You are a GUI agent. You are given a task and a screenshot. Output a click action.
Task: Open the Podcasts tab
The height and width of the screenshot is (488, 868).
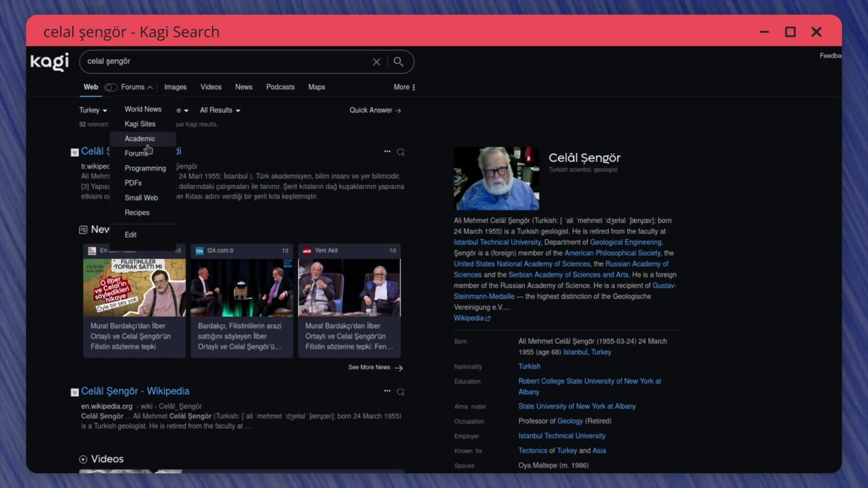pyautogui.click(x=280, y=87)
